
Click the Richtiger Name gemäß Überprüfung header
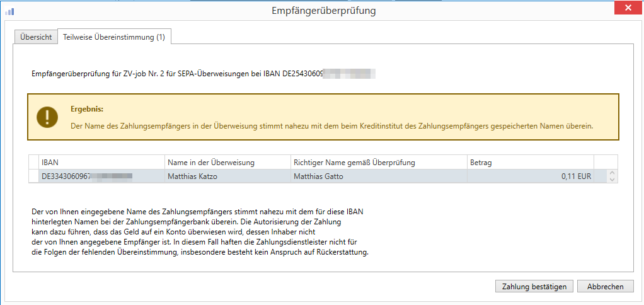(378, 162)
